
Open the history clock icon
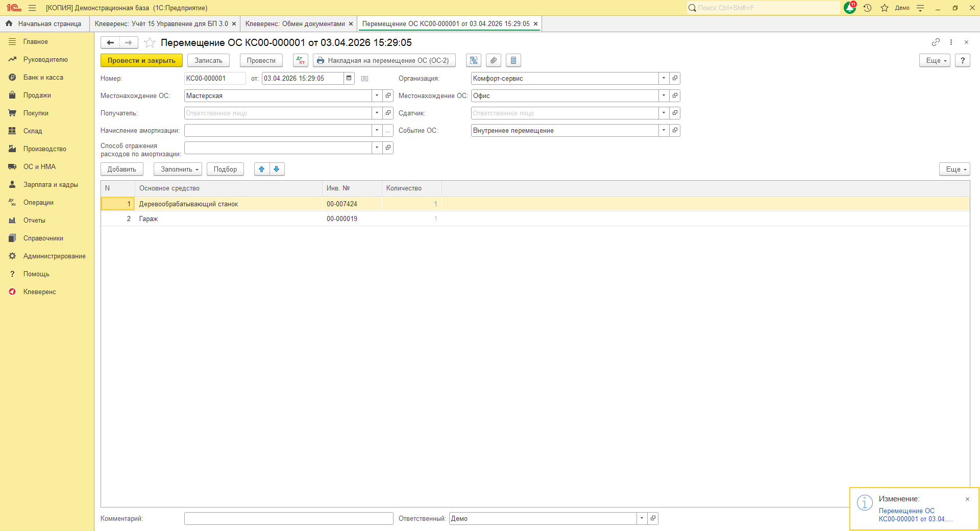pyautogui.click(x=867, y=8)
